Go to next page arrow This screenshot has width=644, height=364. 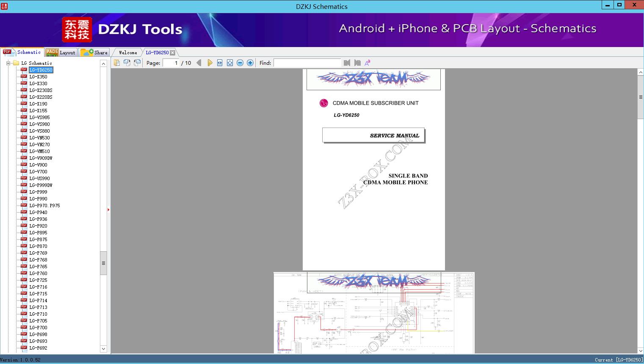tap(210, 63)
